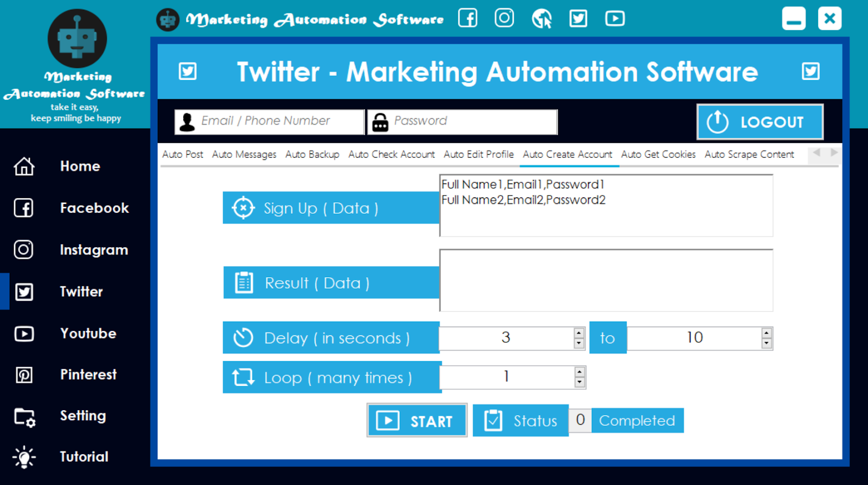Click the Instagram camera icon in sidebar

pos(23,250)
